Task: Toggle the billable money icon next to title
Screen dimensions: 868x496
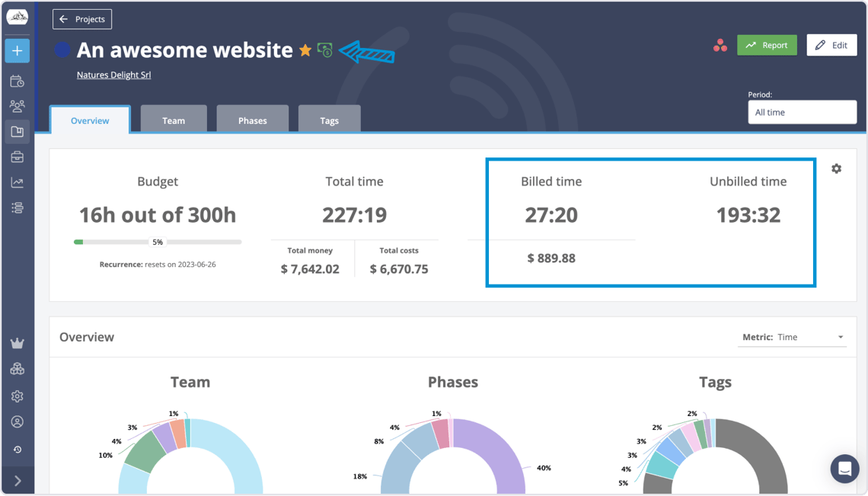Action: tap(324, 49)
